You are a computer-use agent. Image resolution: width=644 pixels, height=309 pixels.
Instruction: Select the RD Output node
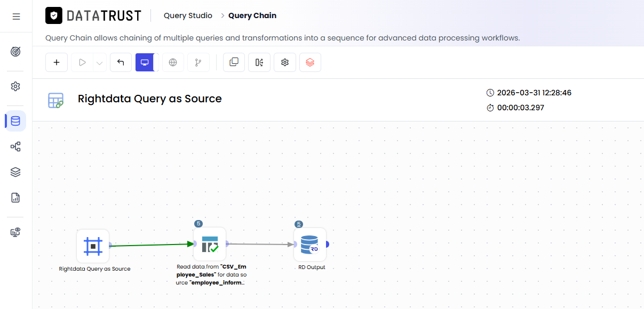(x=310, y=245)
